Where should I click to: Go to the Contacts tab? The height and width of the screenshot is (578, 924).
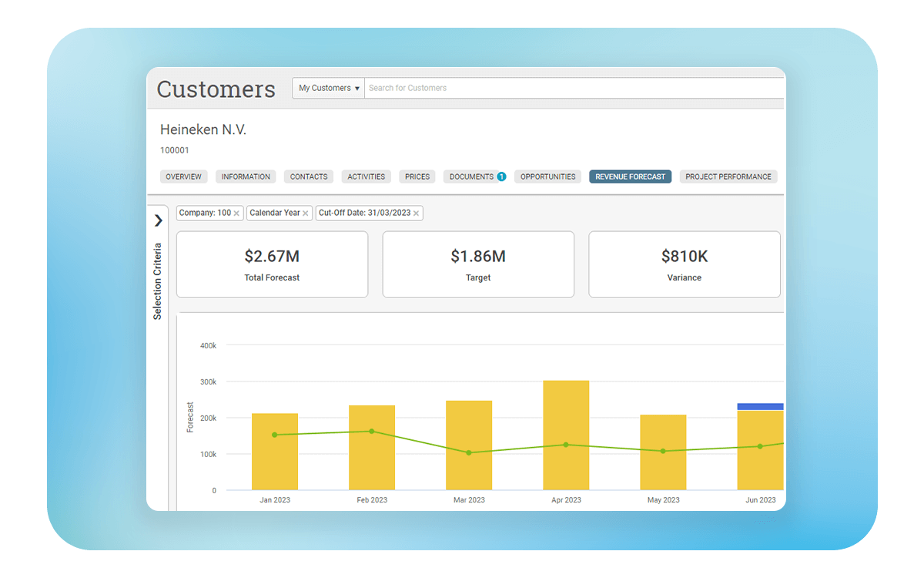tap(309, 176)
